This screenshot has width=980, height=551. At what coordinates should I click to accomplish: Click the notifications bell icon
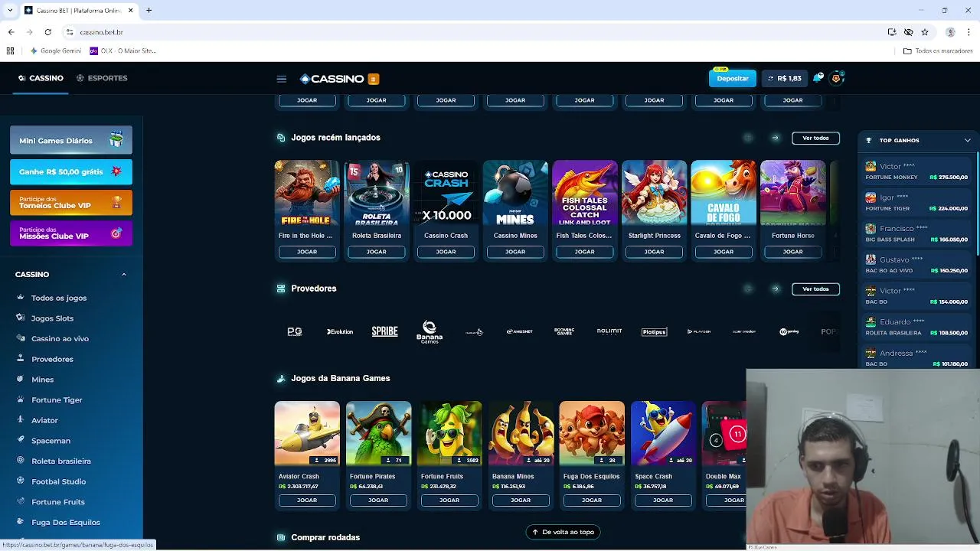[818, 78]
